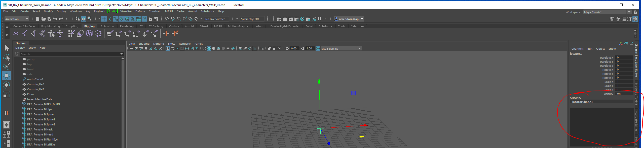
Task: Open the Symmetry options dropdown arrow
Action: [x=237, y=19]
